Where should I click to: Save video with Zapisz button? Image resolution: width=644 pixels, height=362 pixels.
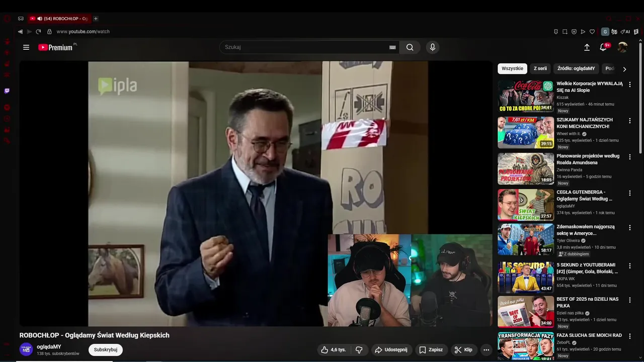[x=431, y=350]
